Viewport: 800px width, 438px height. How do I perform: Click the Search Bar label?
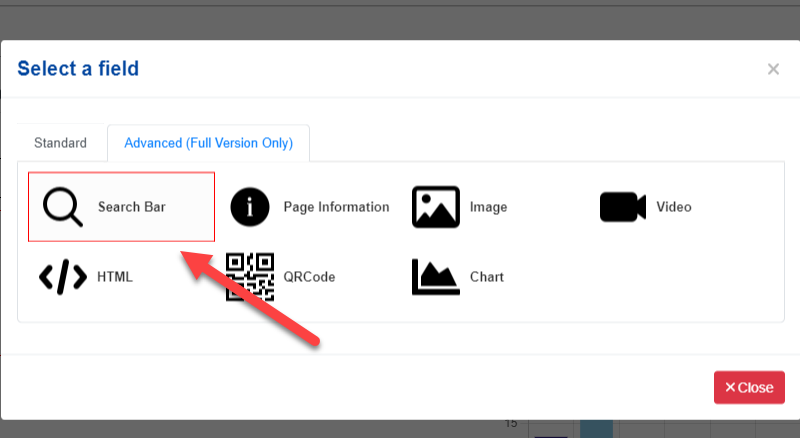tap(132, 207)
